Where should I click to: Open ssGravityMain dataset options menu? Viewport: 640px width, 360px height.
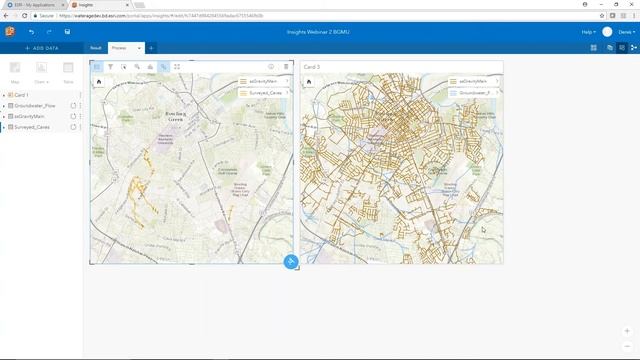pos(80,116)
